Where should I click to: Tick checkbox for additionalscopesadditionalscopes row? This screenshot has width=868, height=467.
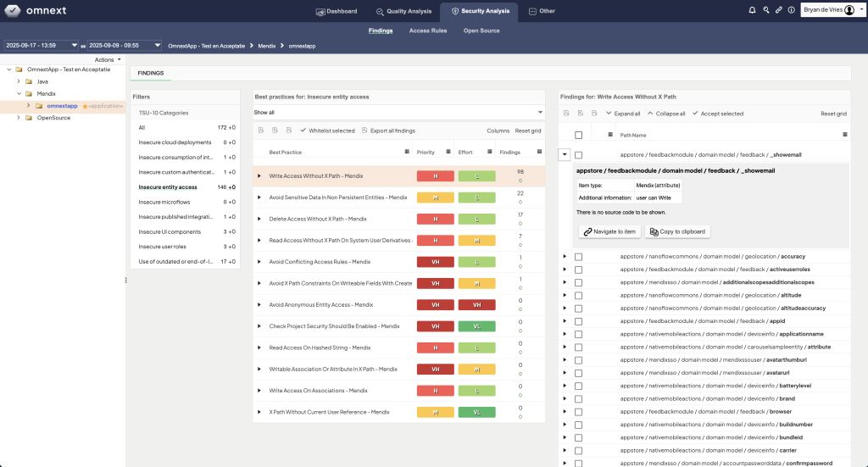pos(578,283)
